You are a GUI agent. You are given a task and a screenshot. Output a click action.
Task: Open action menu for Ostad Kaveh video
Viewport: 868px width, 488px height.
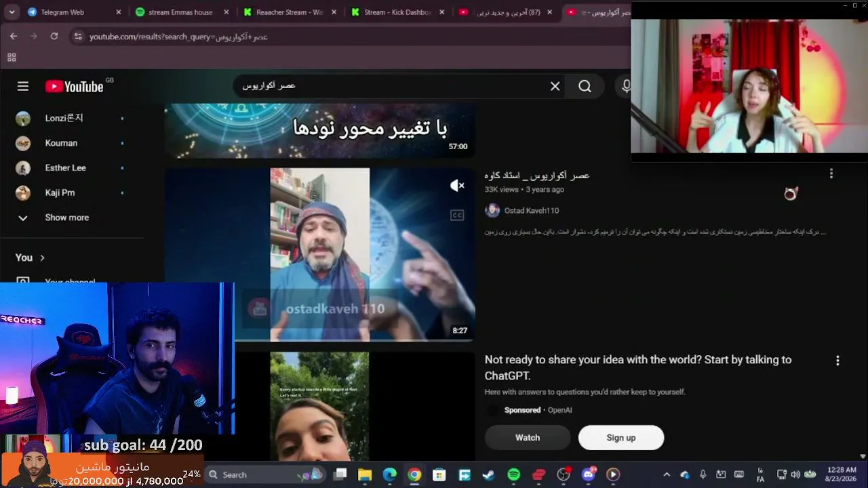[831, 174]
